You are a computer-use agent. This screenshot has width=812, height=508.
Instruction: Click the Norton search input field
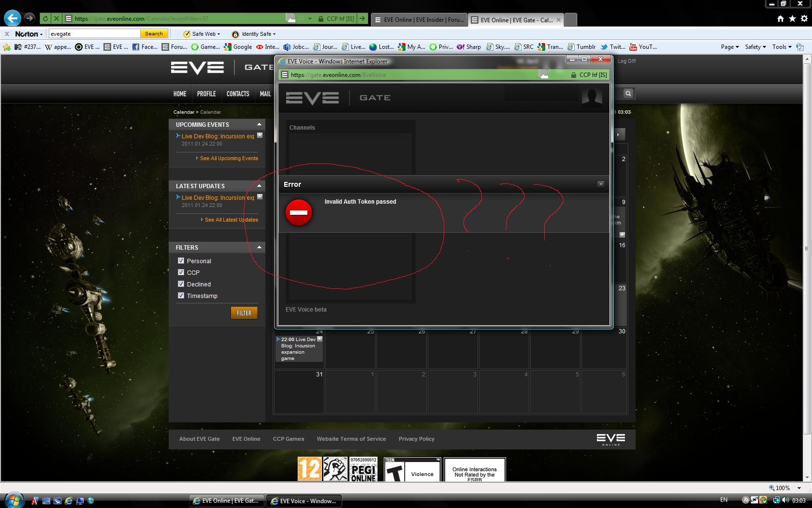[94, 34]
